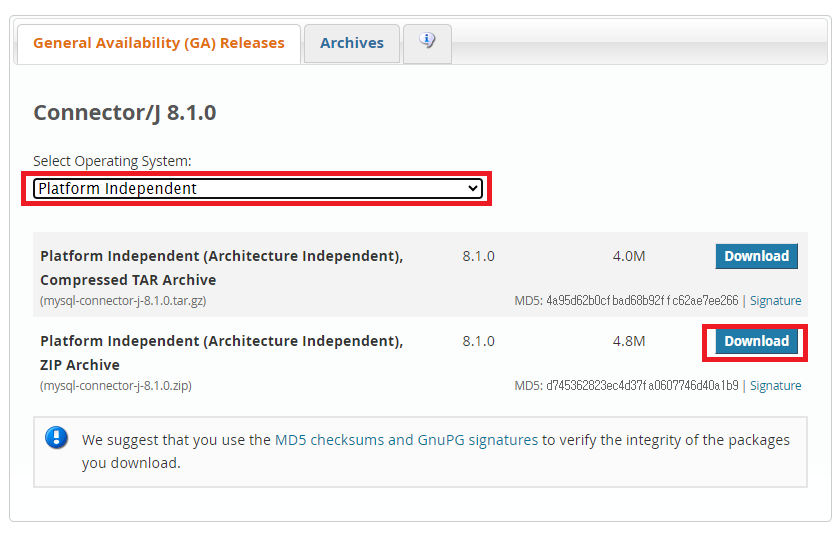This screenshot has height=534, width=840.
Task: Select the Connector/J 8.1.0 heading text
Action: 125,113
